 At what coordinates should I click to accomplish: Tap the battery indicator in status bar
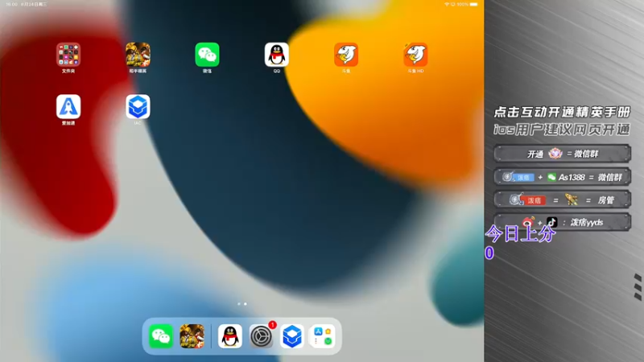point(473,4)
